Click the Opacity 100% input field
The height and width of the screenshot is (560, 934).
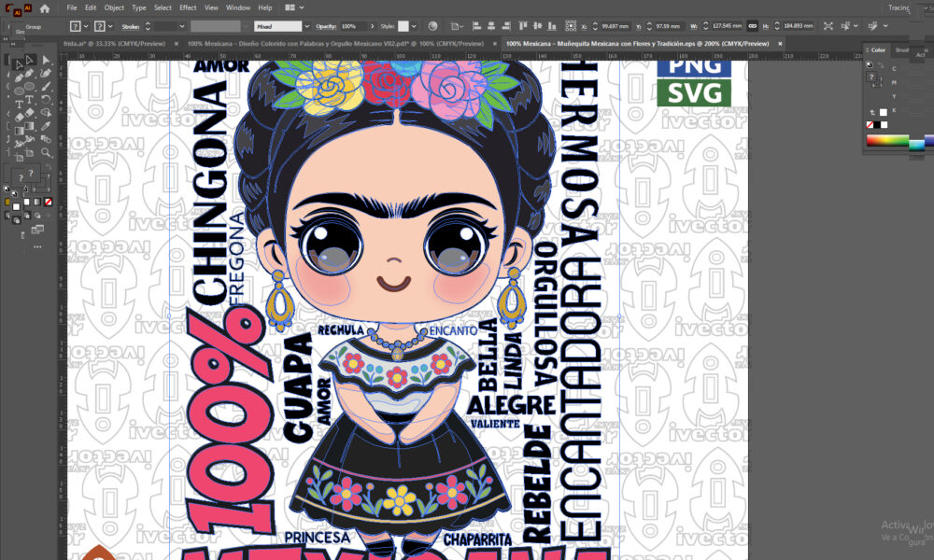tap(354, 26)
